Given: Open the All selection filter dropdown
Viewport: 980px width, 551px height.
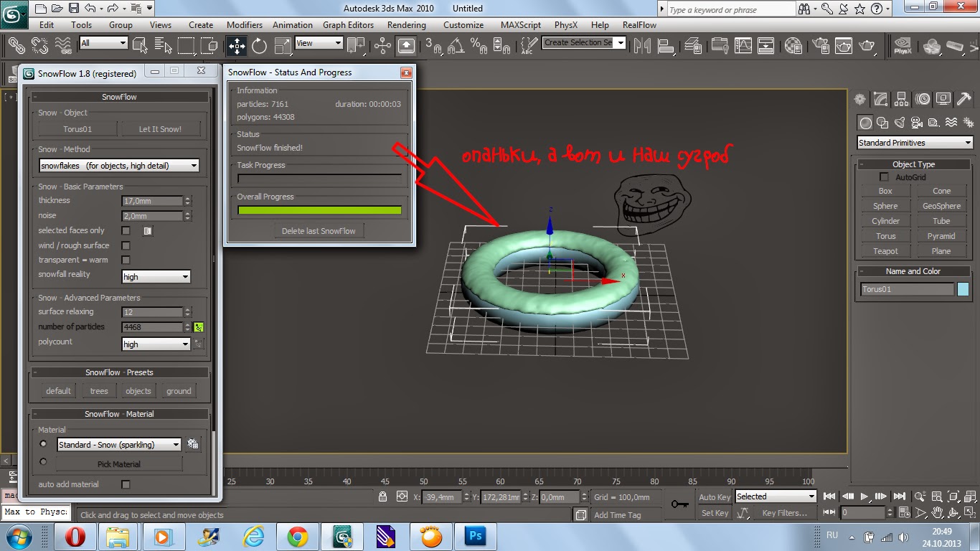Looking at the screenshot, I should 104,43.
